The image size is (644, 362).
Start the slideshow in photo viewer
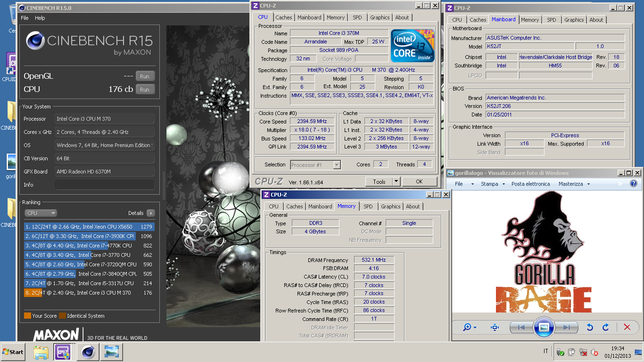click(544, 327)
